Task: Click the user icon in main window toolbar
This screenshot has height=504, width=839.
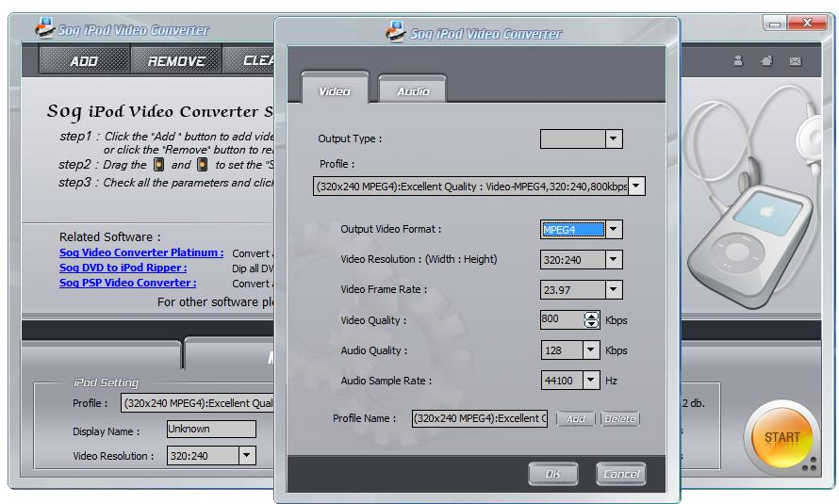Action: (738, 61)
